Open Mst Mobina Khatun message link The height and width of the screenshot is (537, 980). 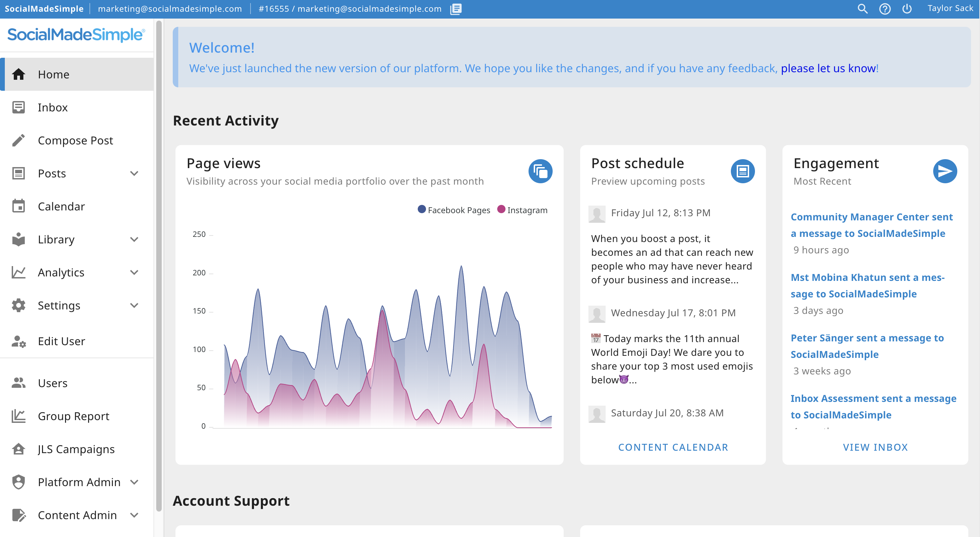(867, 285)
